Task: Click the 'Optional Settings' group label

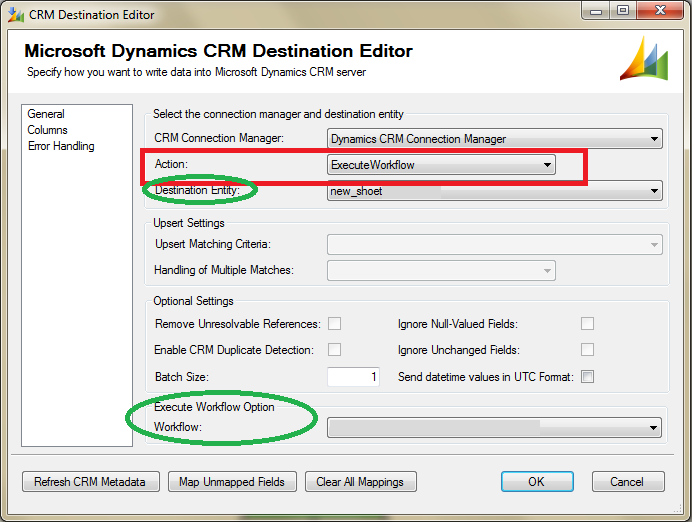Action: pyautogui.click(x=193, y=301)
